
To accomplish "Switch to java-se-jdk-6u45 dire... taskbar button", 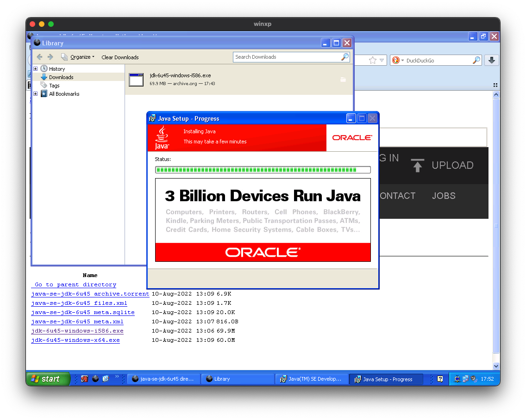I will [x=164, y=379].
